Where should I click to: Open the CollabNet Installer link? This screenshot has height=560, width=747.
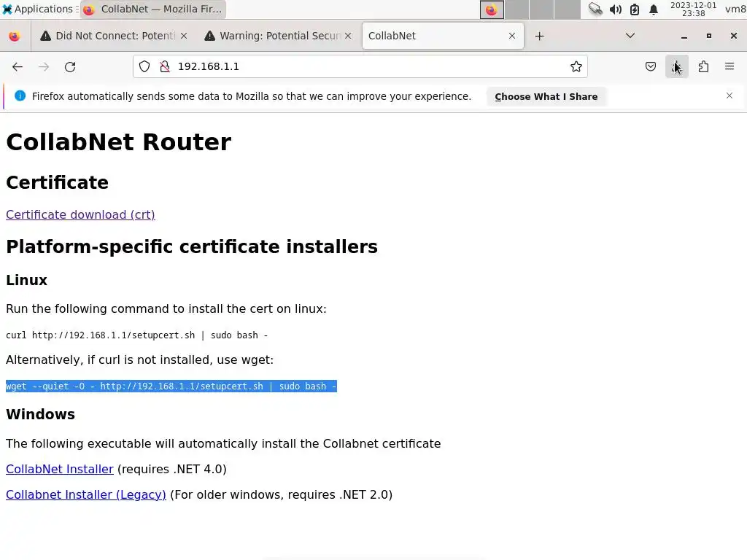pyautogui.click(x=60, y=469)
